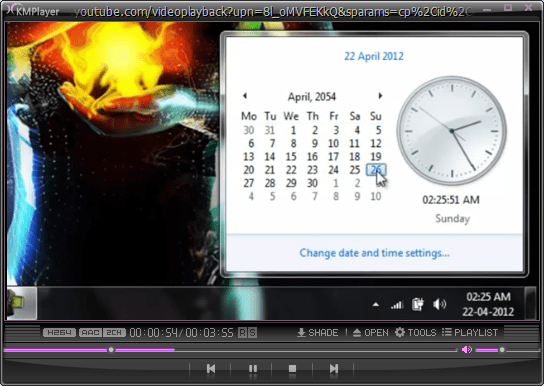
Task: Open Change date and time settings link
Action: coord(374,253)
